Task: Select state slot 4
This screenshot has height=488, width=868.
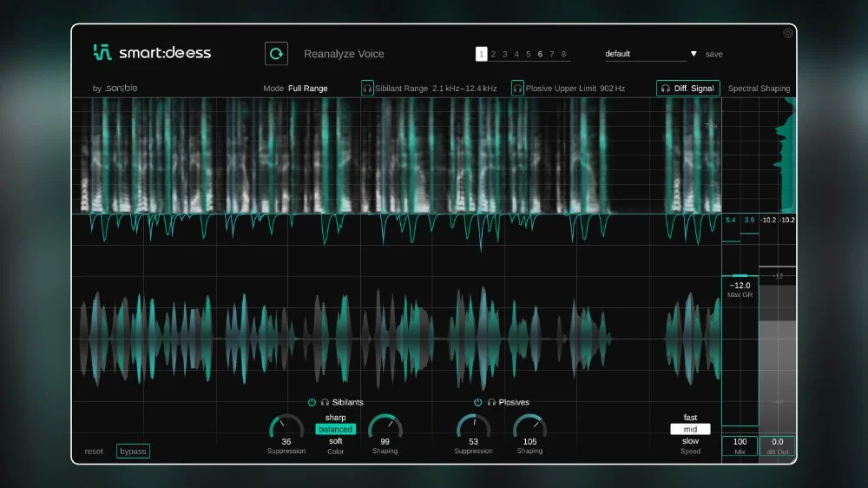Action: coord(516,55)
